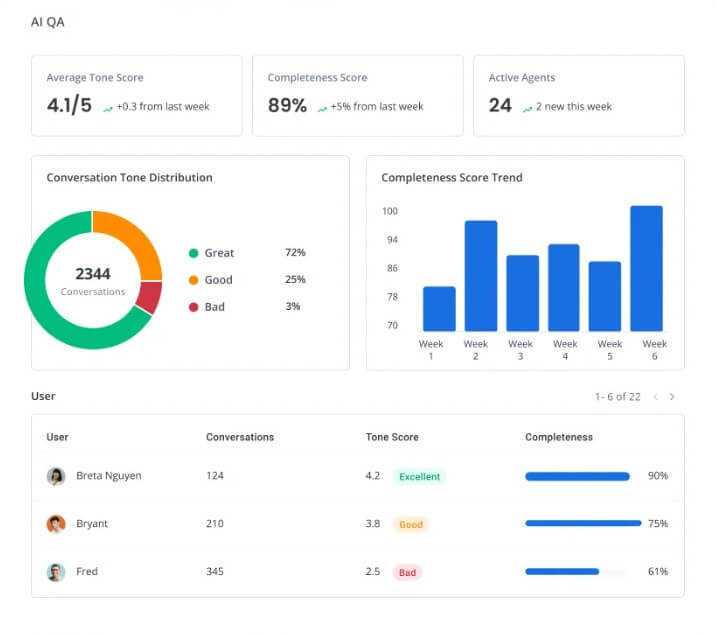
Task: Go to previous page of users
Action: [x=656, y=397]
